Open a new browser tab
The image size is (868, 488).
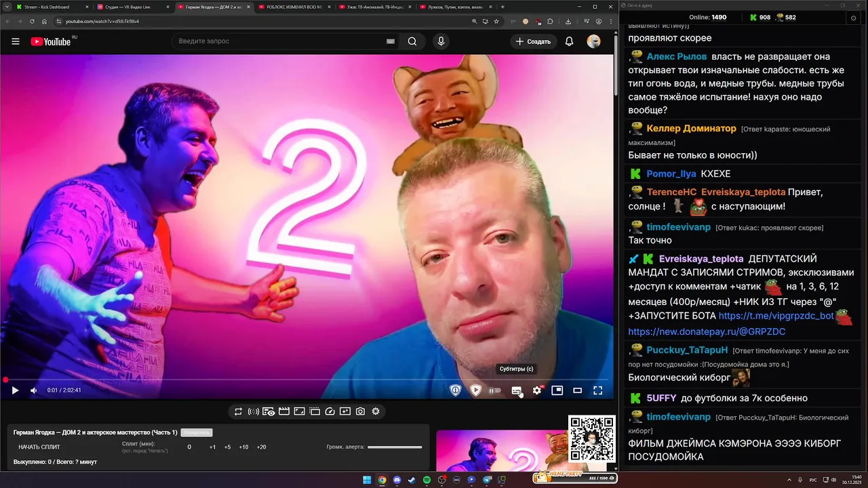[502, 7]
